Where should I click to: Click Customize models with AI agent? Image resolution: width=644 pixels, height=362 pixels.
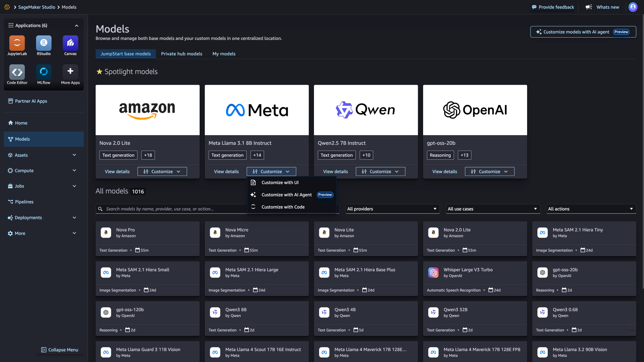(583, 32)
